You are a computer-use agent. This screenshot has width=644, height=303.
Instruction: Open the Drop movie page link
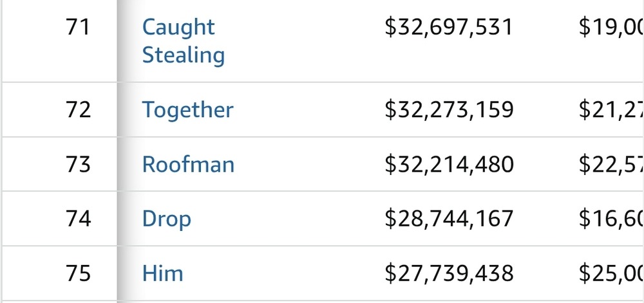tap(166, 219)
